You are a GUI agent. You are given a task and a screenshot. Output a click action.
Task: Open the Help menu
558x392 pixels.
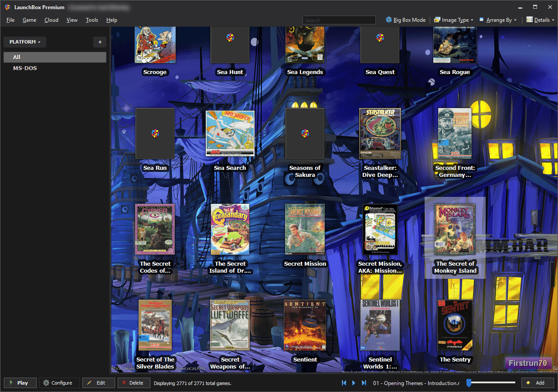pos(112,20)
